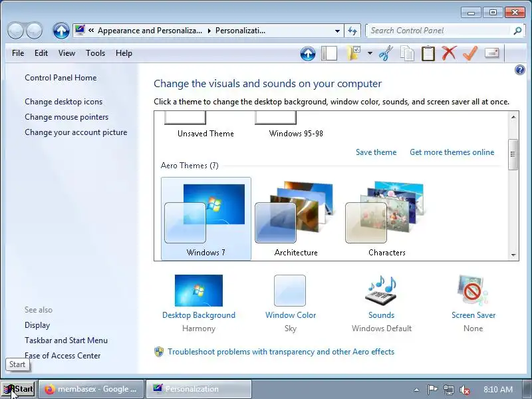Click Troubleshoot problems with transparency link

(281, 352)
